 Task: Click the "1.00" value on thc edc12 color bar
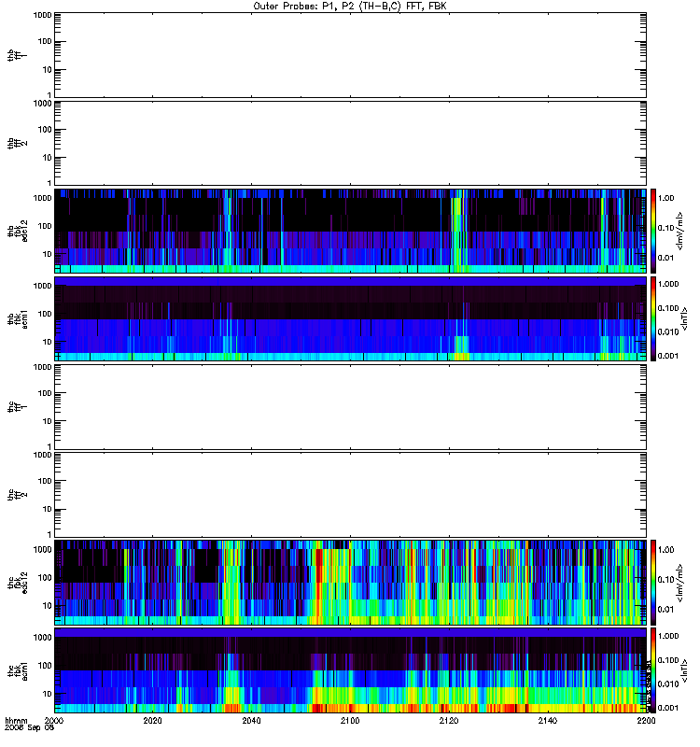665,550
